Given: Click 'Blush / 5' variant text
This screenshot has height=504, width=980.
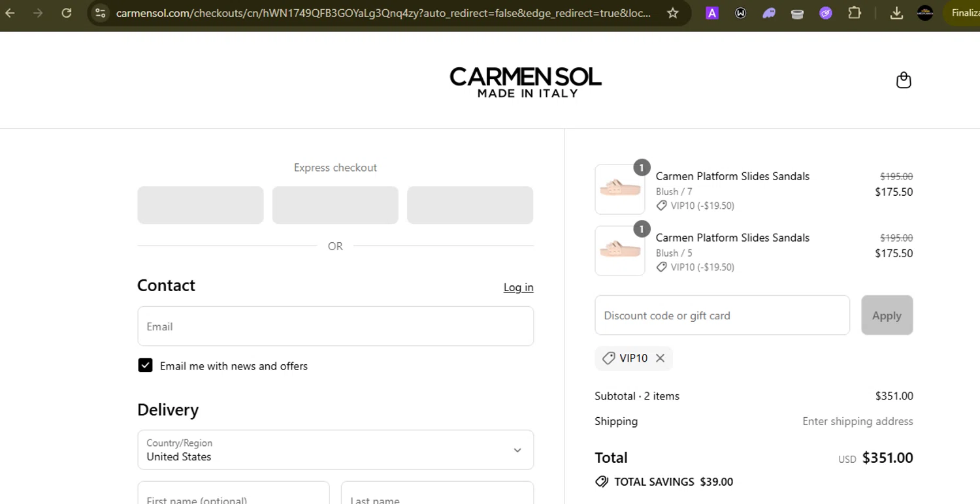Looking at the screenshot, I should [674, 253].
